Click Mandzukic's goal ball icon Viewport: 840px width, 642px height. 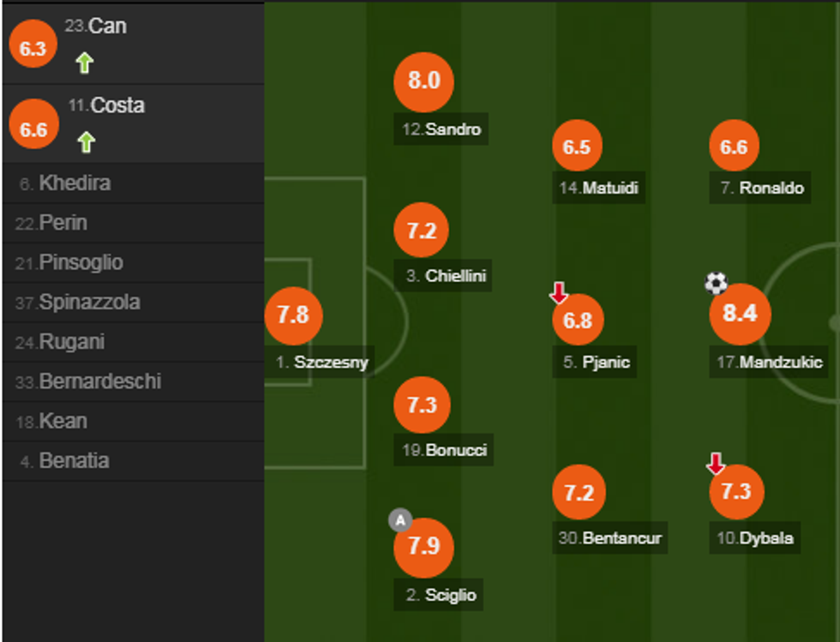[717, 281]
